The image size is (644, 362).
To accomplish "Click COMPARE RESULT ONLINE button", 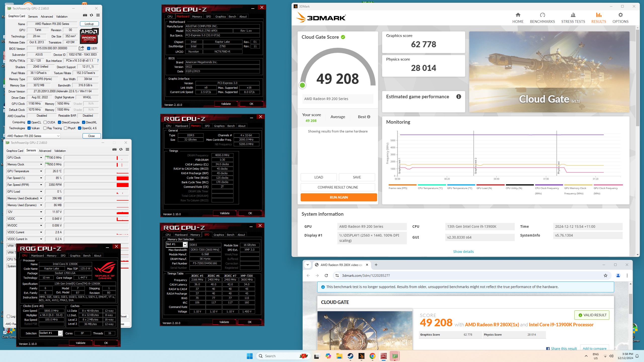I will 338,187.
